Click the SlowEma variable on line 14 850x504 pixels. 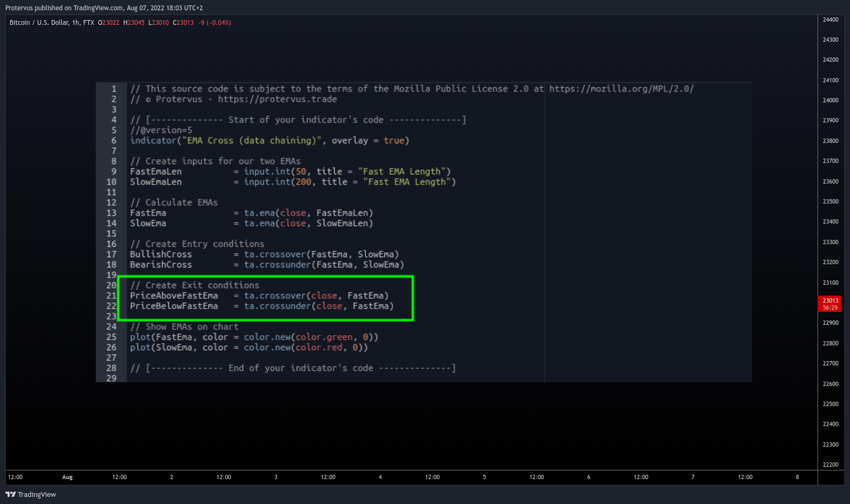pos(148,223)
